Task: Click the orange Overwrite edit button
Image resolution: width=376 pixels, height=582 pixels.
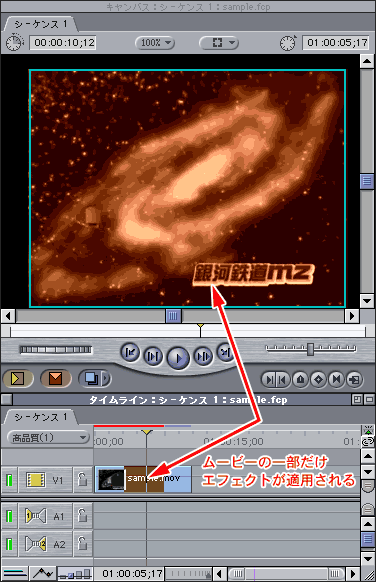Action: pyautogui.click(x=56, y=378)
